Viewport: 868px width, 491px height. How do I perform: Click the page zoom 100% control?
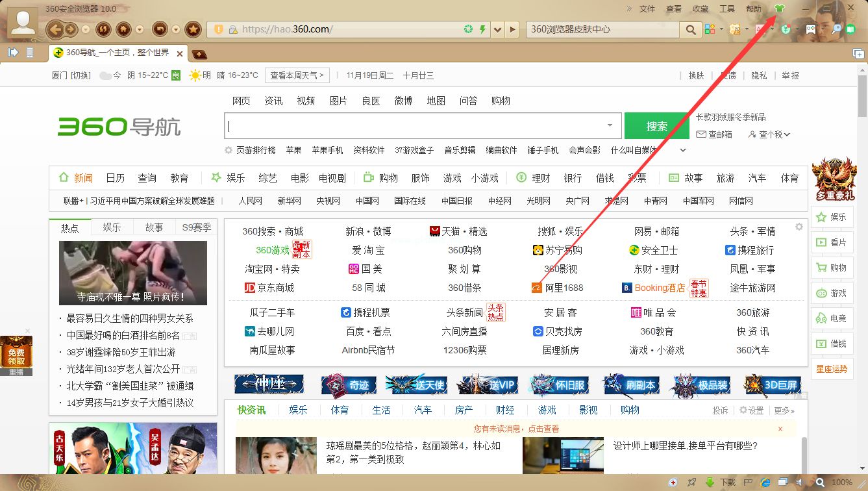[x=842, y=483]
